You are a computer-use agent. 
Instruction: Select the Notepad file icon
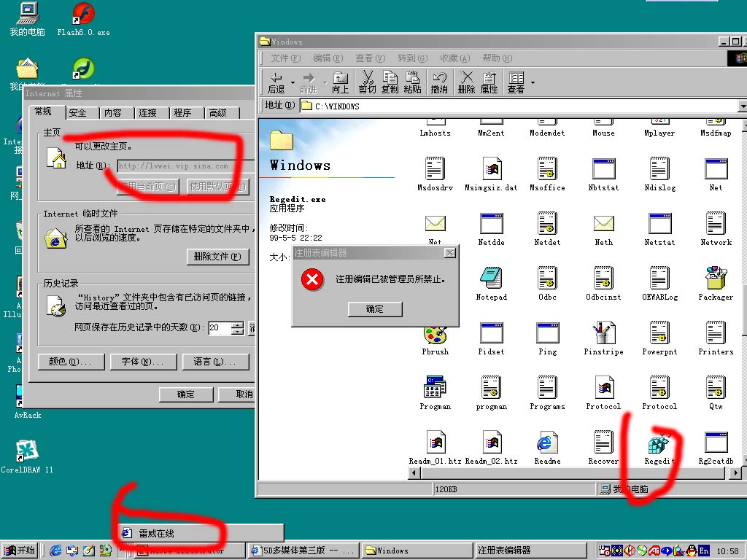coord(491,281)
